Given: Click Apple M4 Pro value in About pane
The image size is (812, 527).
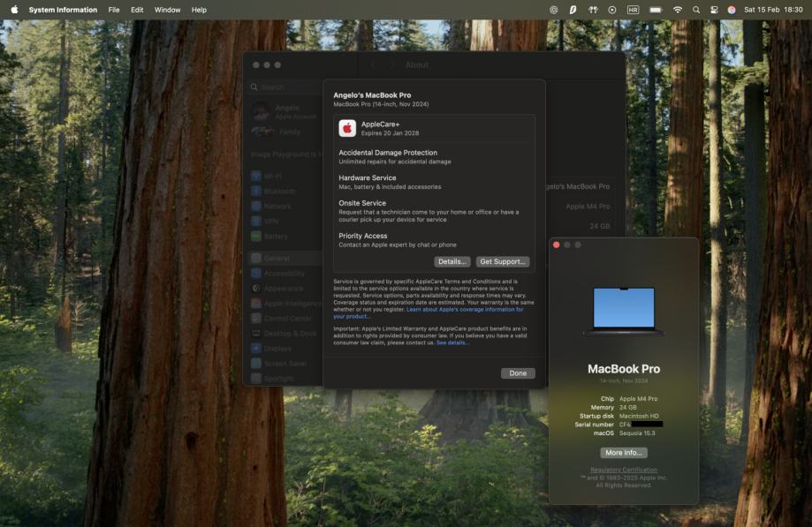Looking at the screenshot, I should click(588, 207).
